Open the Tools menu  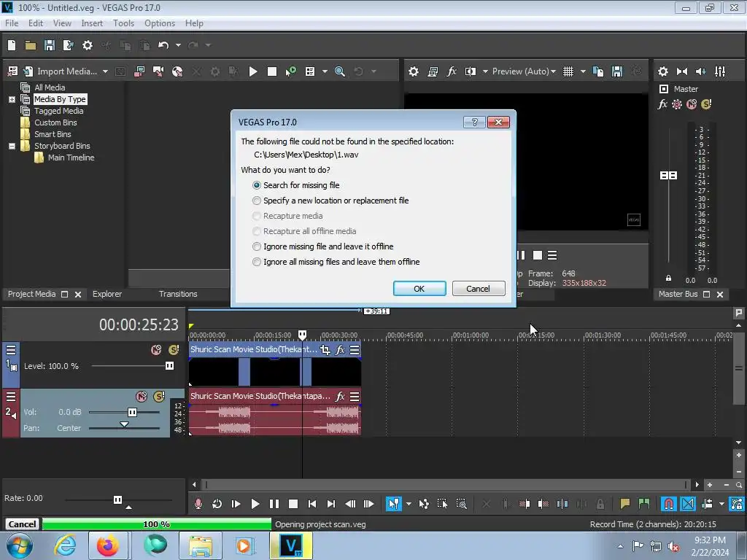[x=123, y=23]
